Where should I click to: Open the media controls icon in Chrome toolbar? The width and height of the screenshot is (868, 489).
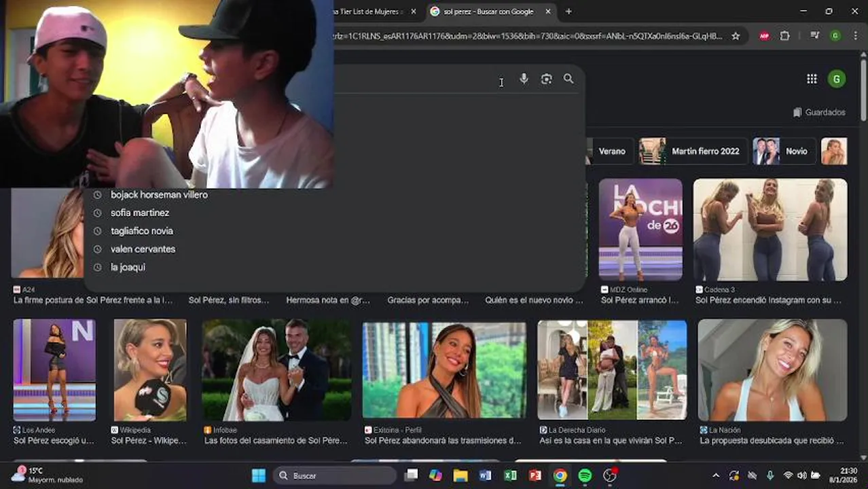point(814,36)
